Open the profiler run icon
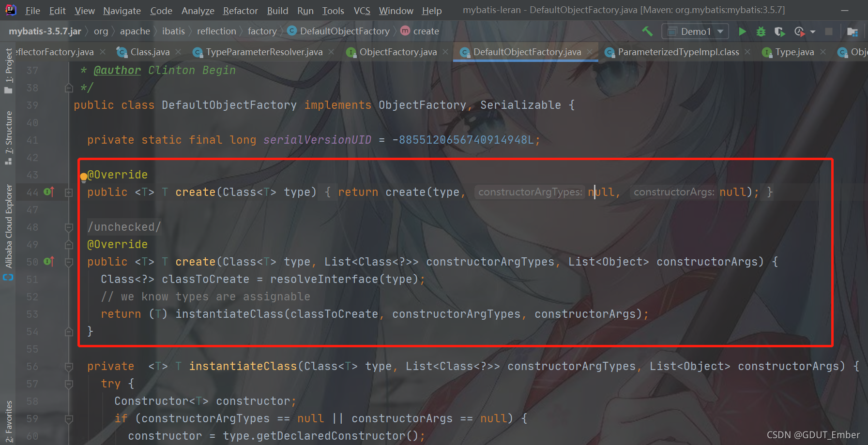Viewport: 868px width, 445px height. (x=799, y=31)
